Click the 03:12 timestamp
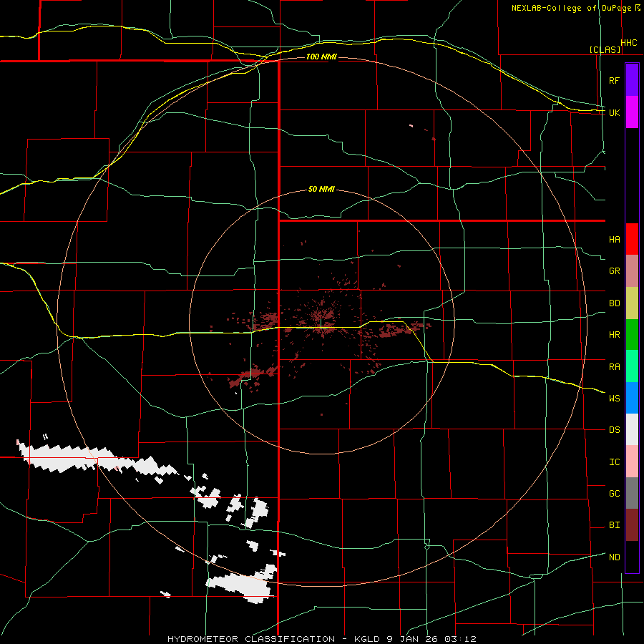The width and height of the screenshot is (644, 644). 461,639
